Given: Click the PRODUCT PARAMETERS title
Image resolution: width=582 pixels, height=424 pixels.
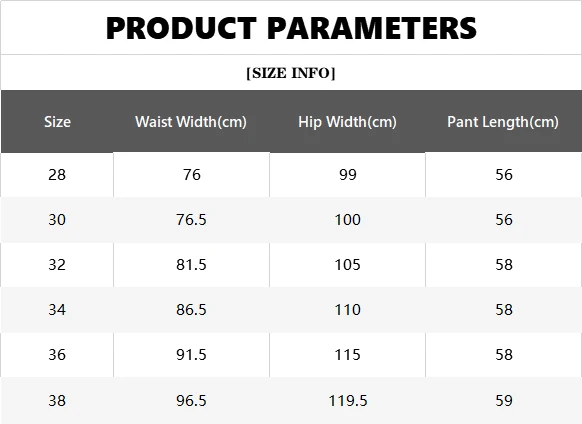Looking at the screenshot, I should [x=291, y=28].
